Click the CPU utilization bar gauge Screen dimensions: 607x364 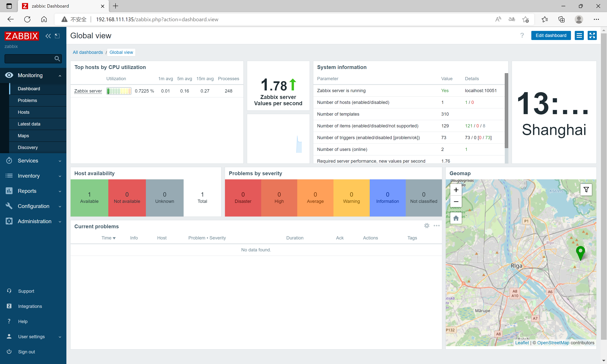[119, 91]
